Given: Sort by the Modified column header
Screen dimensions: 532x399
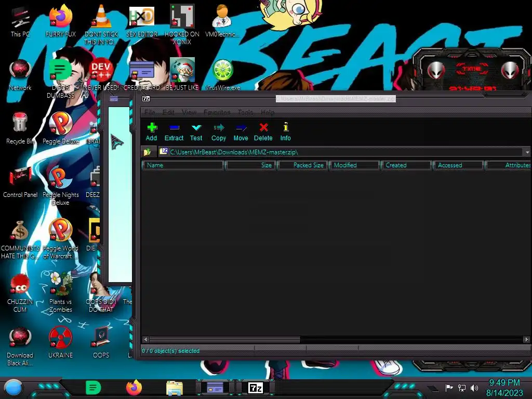Looking at the screenshot, I should [x=354, y=165].
